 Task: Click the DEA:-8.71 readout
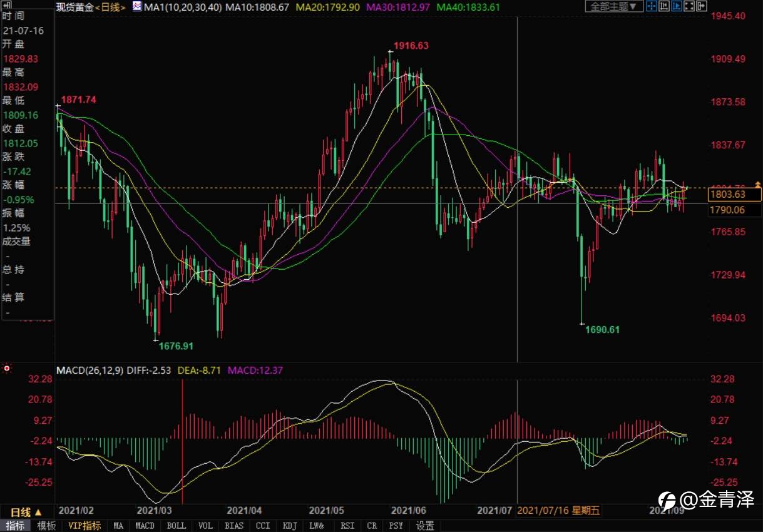tap(200, 370)
